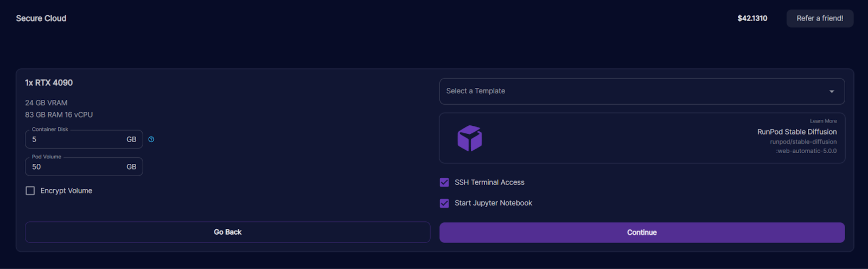The image size is (868, 269).
Task: Click the purple RunPod cube icon
Action: [x=469, y=138]
